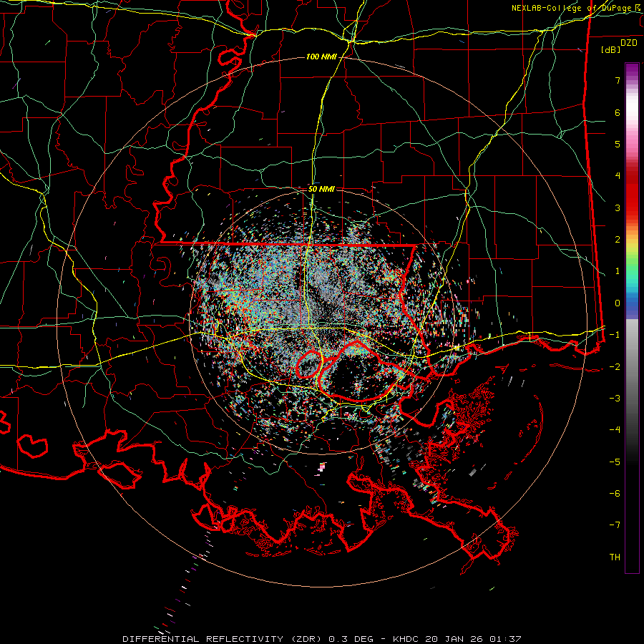The height and width of the screenshot is (644, 644).
Task: Click the DZD [dB] color scale title
Action: tap(620, 47)
